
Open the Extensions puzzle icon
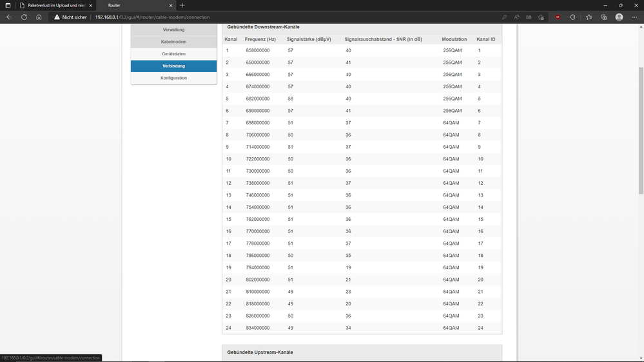pyautogui.click(x=572, y=17)
